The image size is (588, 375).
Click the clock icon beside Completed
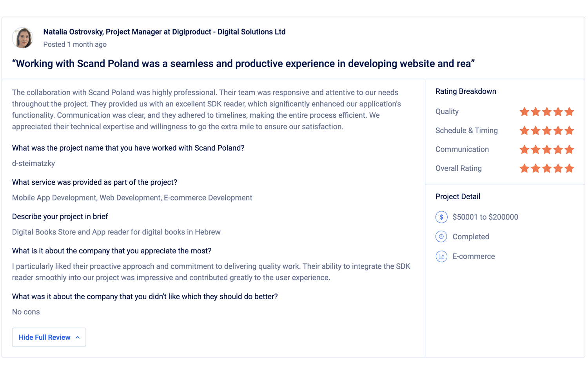coord(441,237)
